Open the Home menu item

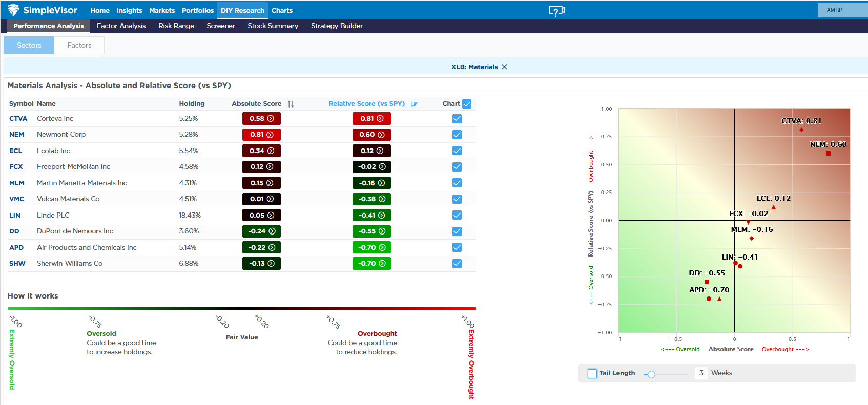pos(100,10)
